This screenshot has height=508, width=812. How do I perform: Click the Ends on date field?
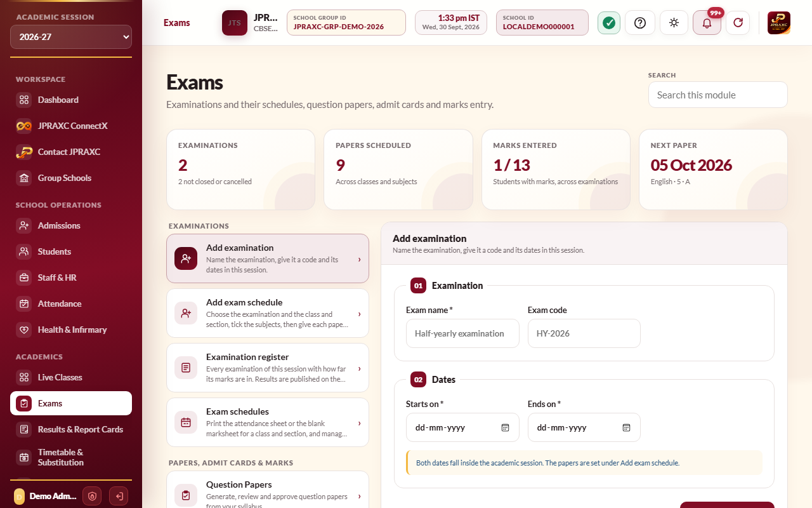584,427
